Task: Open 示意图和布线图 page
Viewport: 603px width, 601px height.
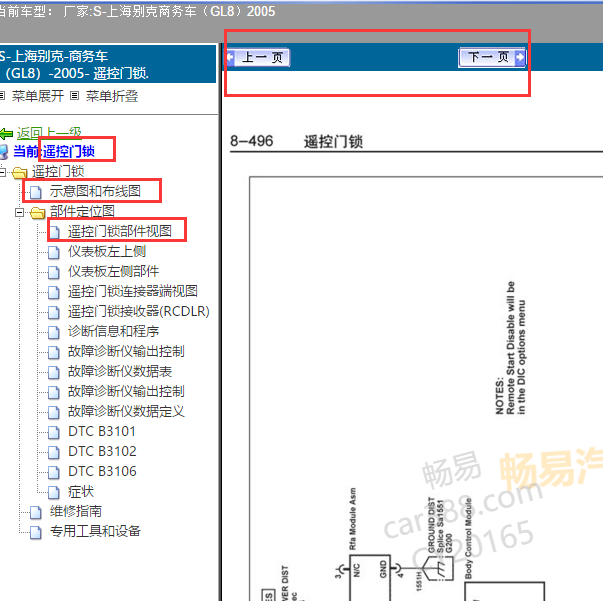Action: click(x=95, y=191)
